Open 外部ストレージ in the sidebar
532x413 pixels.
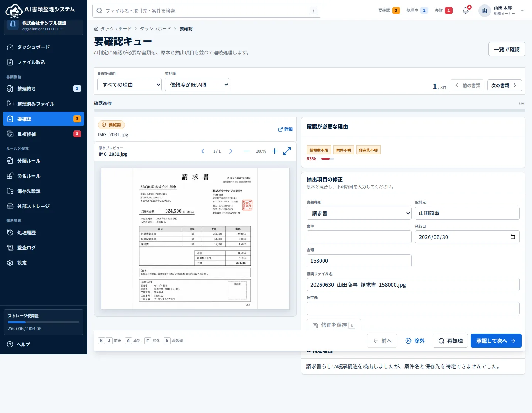[x=44, y=206]
